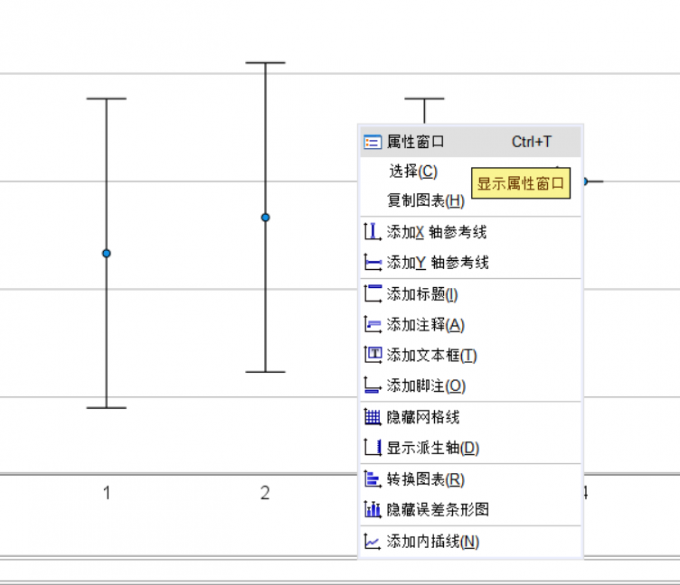This screenshot has width=680, height=585.
Task: Select the data point of category 1
Action: point(107,253)
